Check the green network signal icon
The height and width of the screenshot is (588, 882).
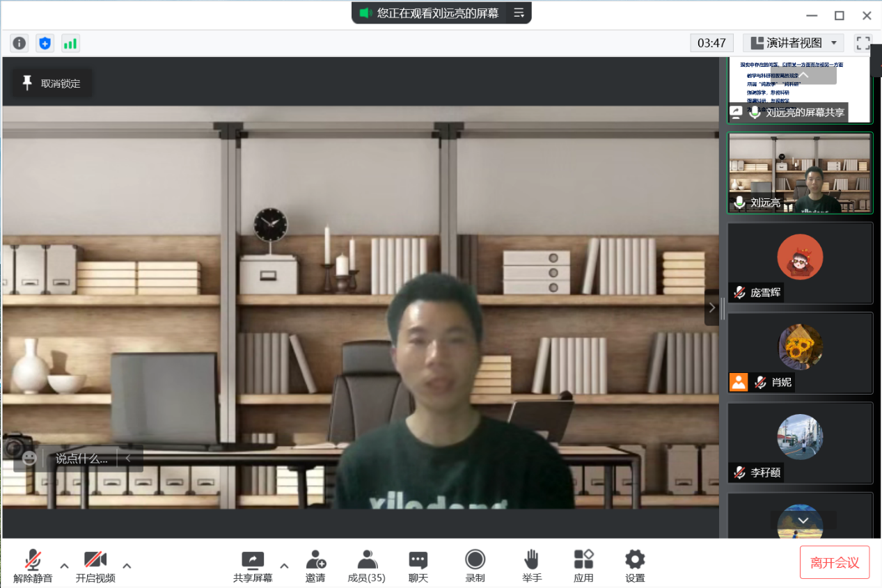[70, 43]
